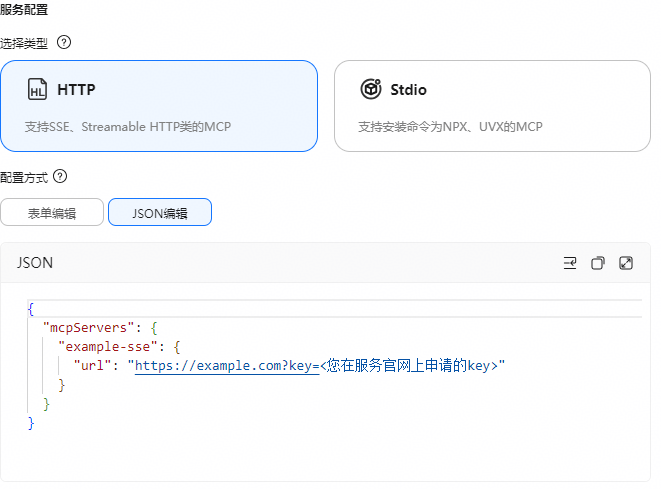Click the "example-sse" key line
Image resolution: width=661 pixels, height=489 pixels.
[x=119, y=347]
